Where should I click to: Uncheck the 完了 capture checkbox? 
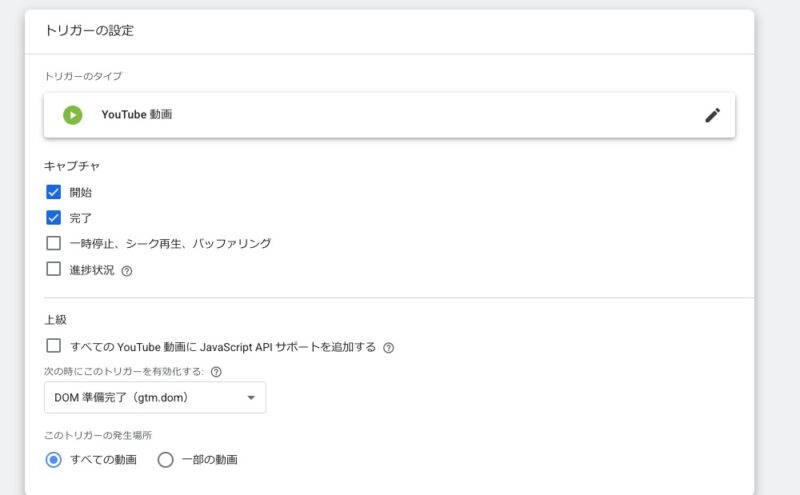point(54,218)
